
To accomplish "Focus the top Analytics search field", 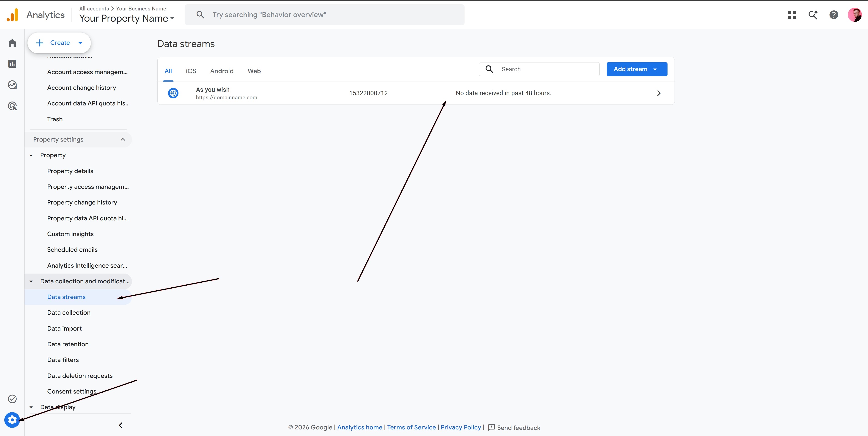I will (x=324, y=15).
